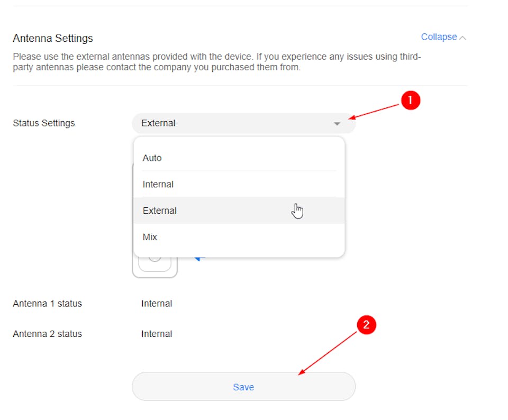Click the Status Settings label
This screenshot has width=508, height=420.
44,123
